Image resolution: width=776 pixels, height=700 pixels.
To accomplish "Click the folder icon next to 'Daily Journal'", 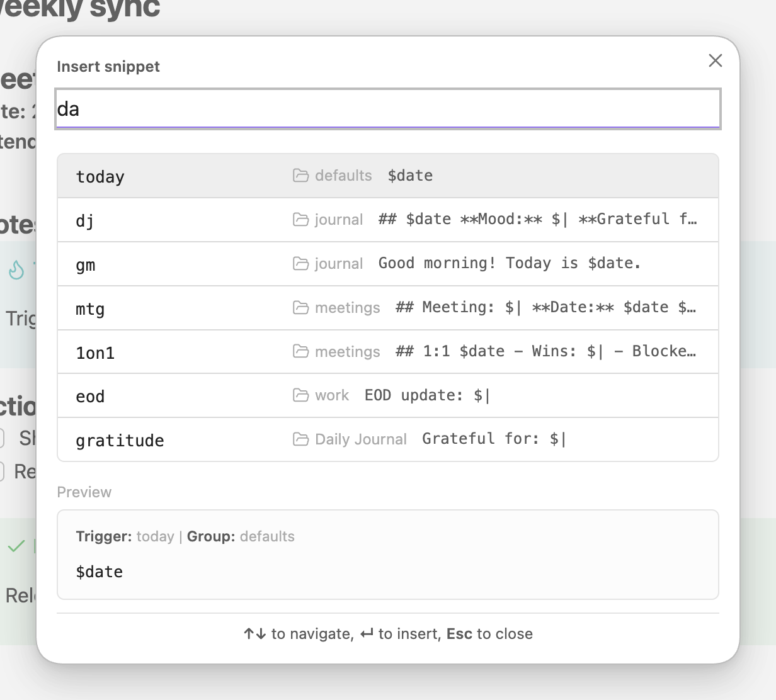I will (x=300, y=439).
